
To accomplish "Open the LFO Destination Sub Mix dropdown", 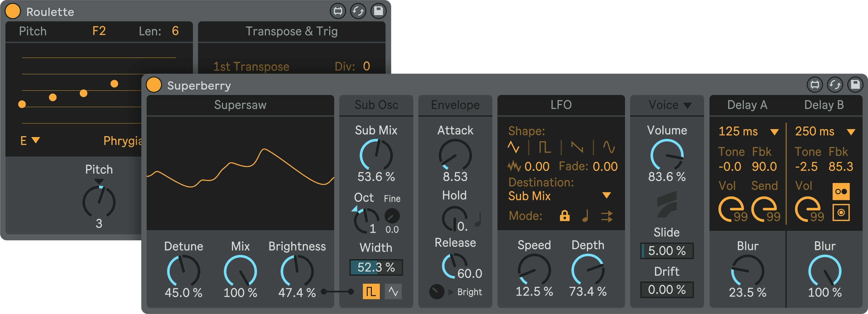I will [x=606, y=196].
